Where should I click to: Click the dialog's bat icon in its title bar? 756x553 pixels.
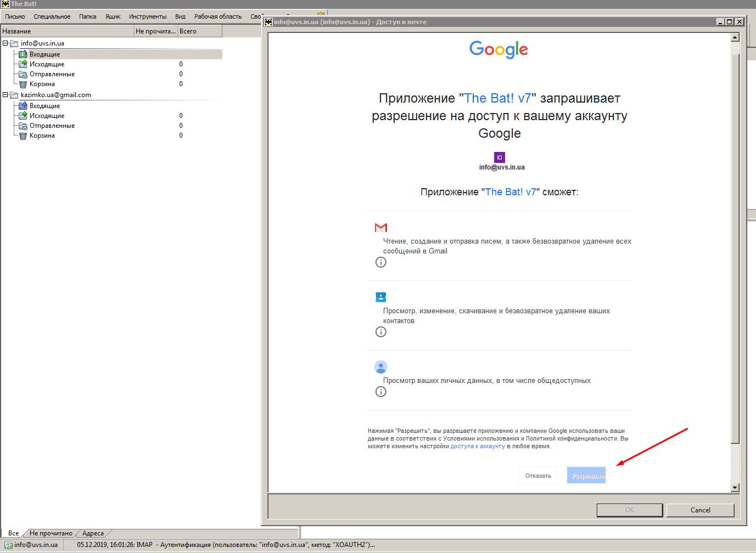[268, 22]
